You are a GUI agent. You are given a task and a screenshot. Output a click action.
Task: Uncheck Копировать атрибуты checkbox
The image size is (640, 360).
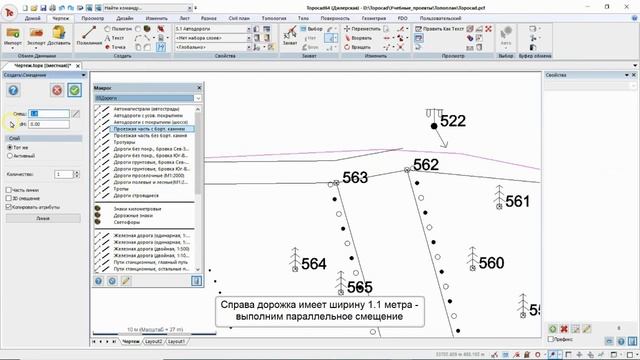(x=9, y=207)
